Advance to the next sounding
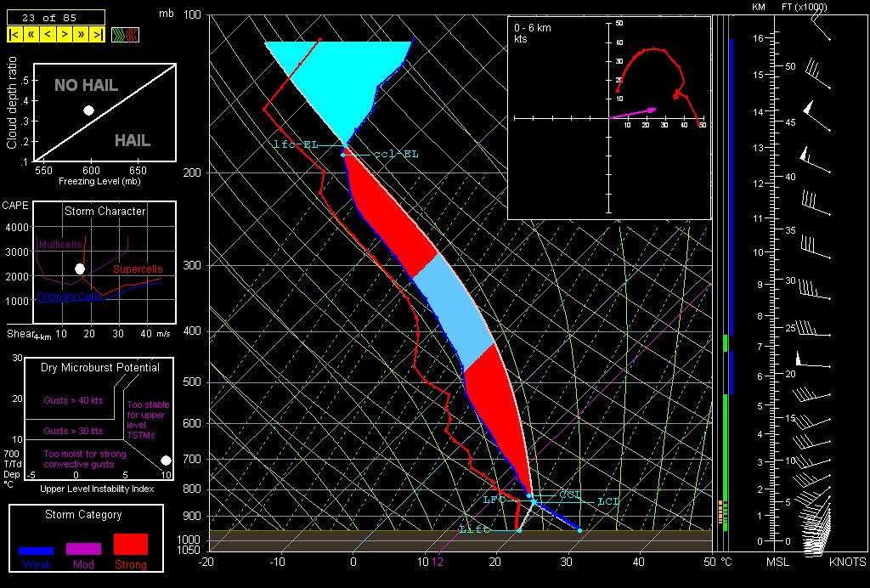The image size is (870, 588). coord(65,35)
